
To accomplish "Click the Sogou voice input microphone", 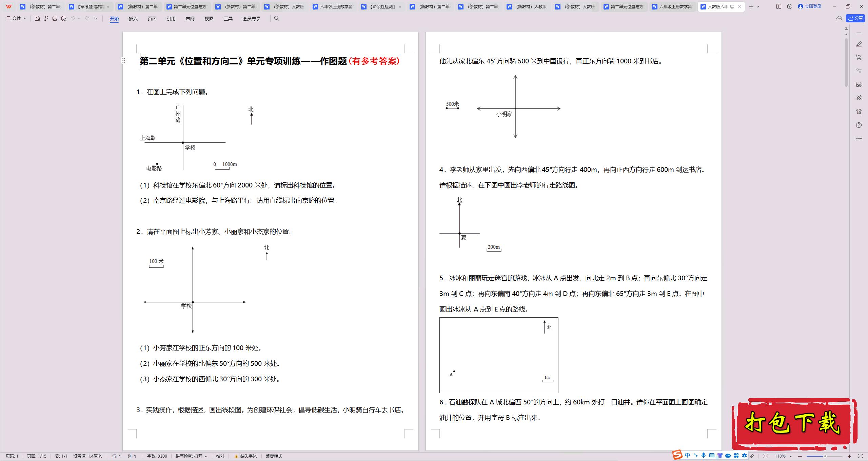I will [x=704, y=456].
